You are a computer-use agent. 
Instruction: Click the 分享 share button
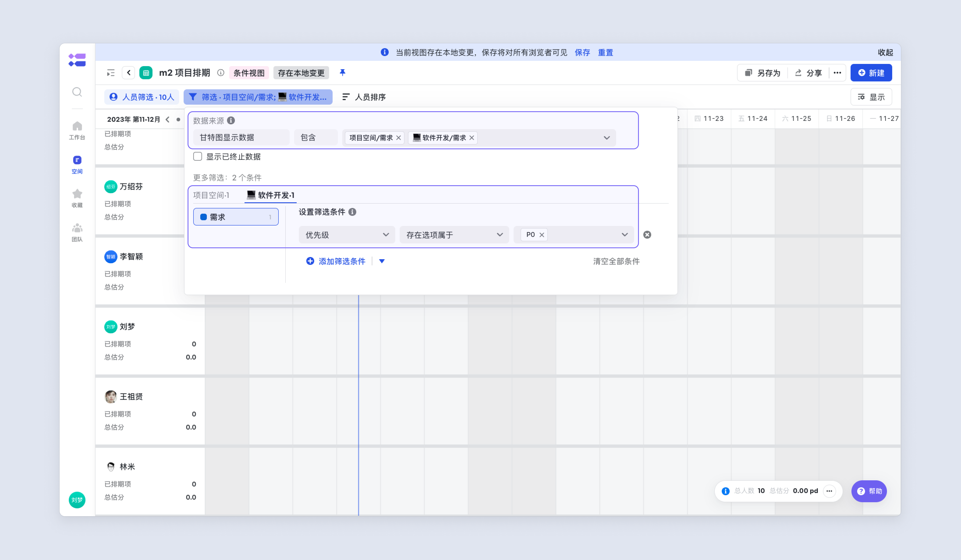pyautogui.click(x=808, y=73)
